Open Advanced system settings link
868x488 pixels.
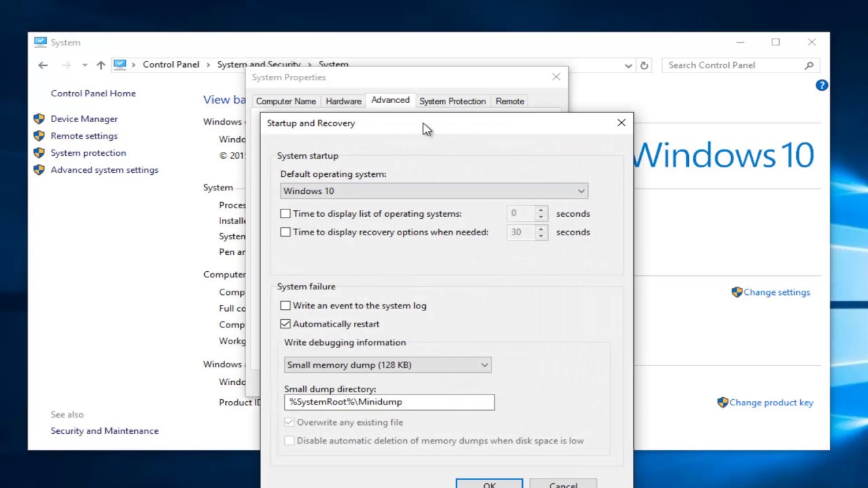[x=104, y=169]
